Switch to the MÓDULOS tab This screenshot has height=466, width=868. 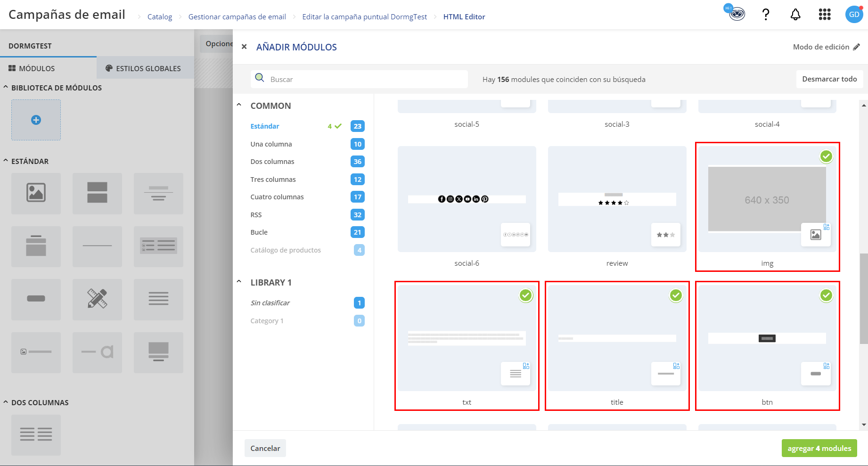pyautogui.click(x=48, y=68)
